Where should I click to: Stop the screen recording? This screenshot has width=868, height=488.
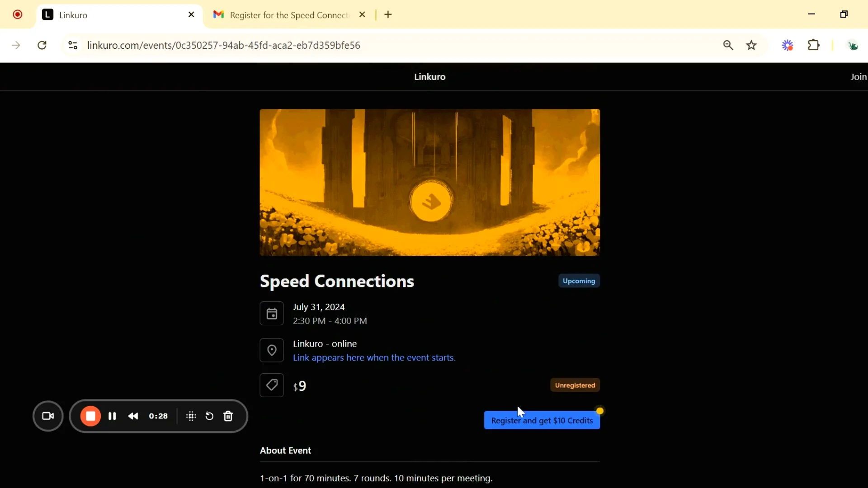90,416
